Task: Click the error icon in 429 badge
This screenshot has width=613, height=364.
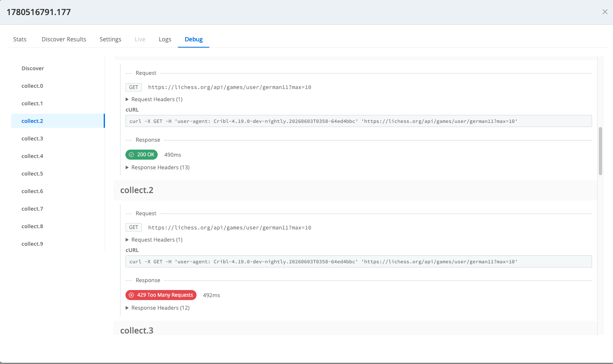Action: (x=131, y=295)
